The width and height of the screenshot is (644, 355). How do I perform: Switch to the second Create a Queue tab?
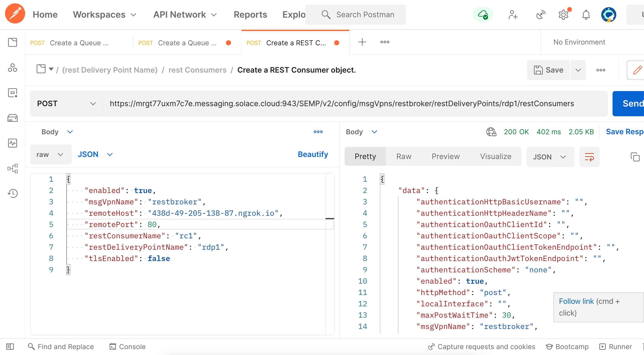[187, 43]
